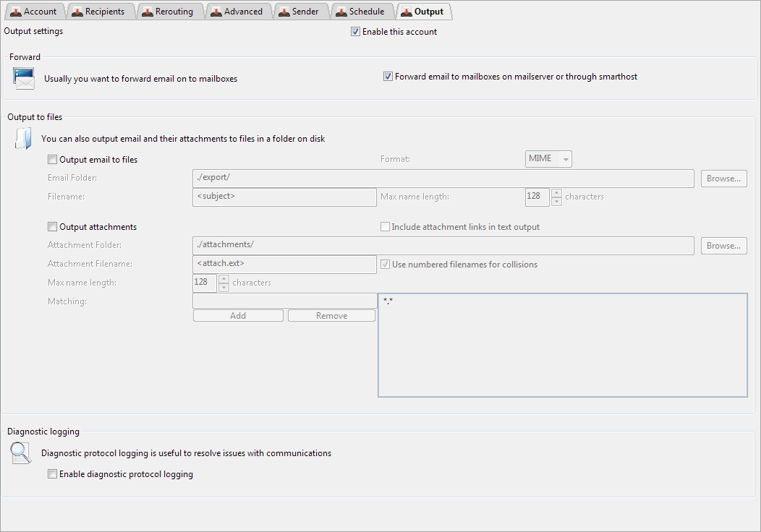Open the MIME format dropdown
761x532 pixels.
click(548, 159)
